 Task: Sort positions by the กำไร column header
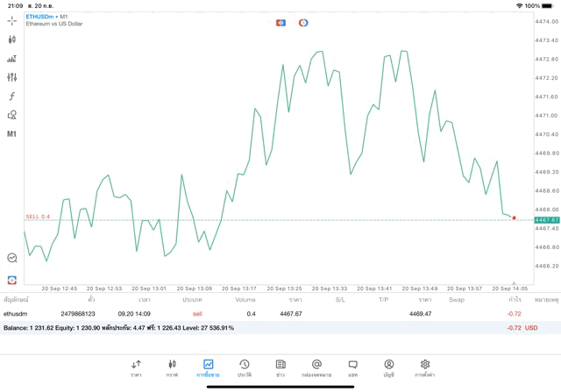coord(515,300)
